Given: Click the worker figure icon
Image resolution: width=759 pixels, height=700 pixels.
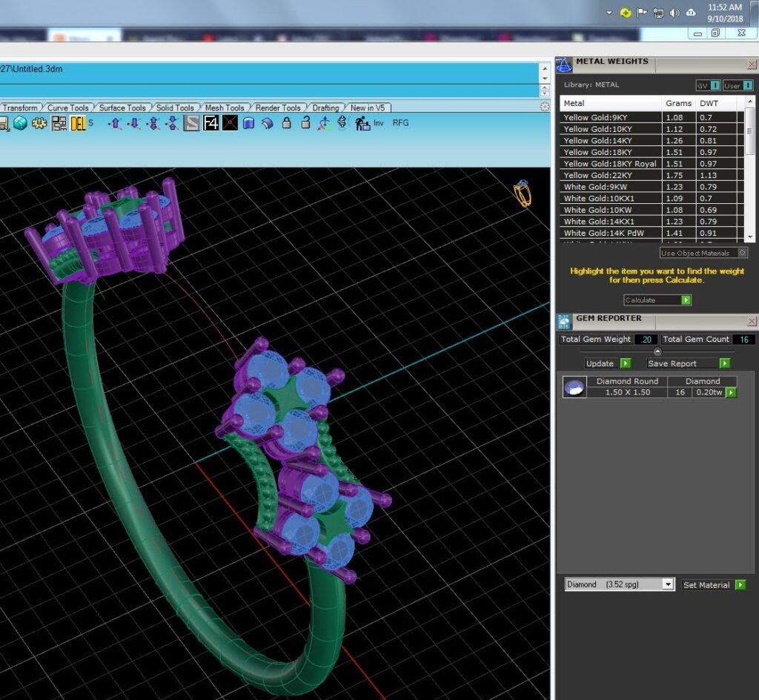Looking at the screenshot, I should click(362, 123).
